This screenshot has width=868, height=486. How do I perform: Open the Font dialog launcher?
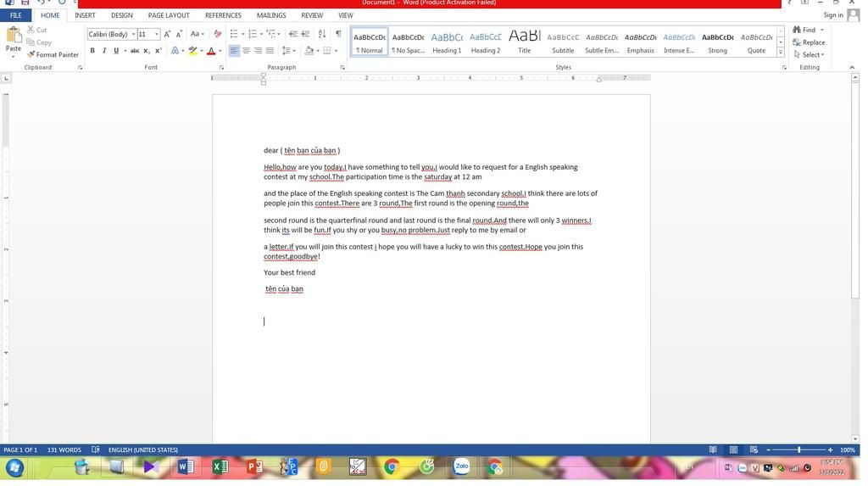tap(221, 68)
